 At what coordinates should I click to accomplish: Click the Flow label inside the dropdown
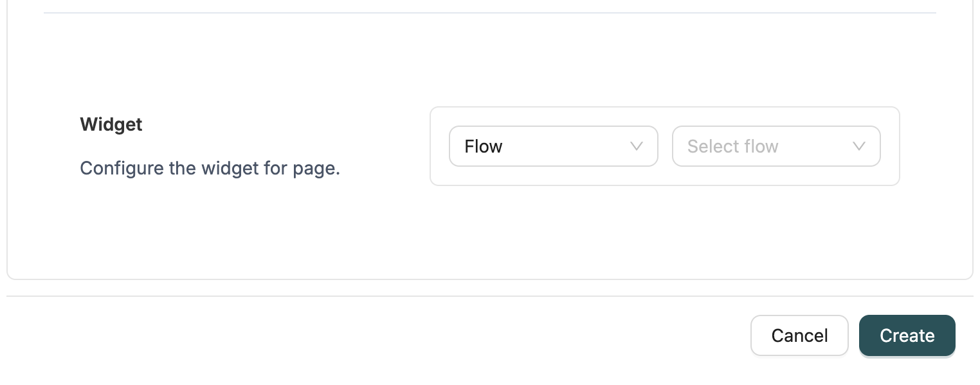coord(483,146)
